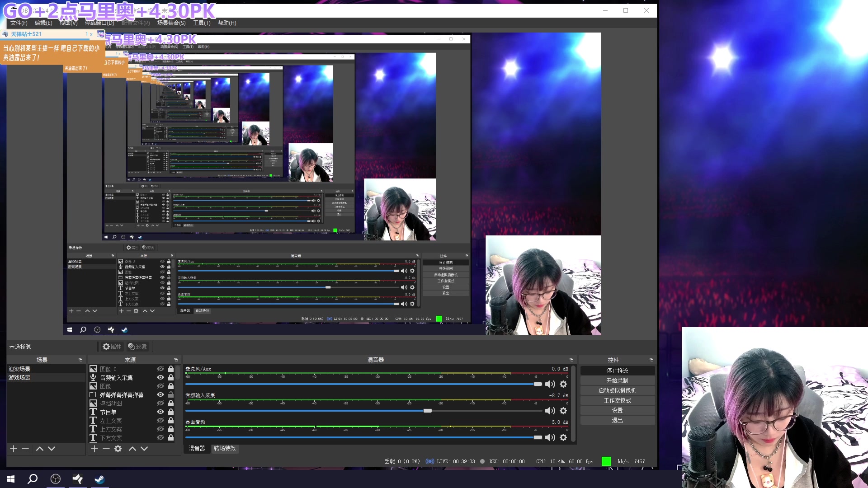Hide the 音频输入采集 source eye
868x488 pixels.
(x=160, y=377)
